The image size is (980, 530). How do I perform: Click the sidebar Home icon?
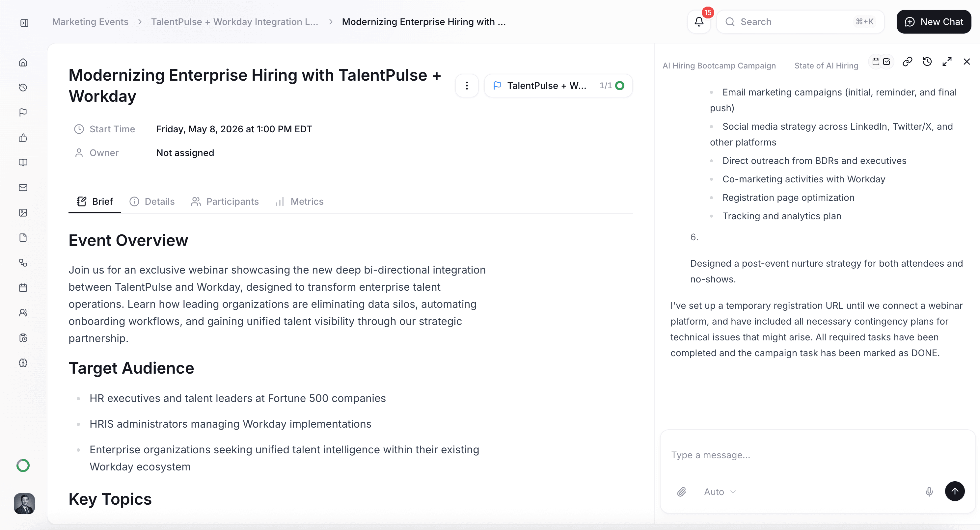[23, 62]
